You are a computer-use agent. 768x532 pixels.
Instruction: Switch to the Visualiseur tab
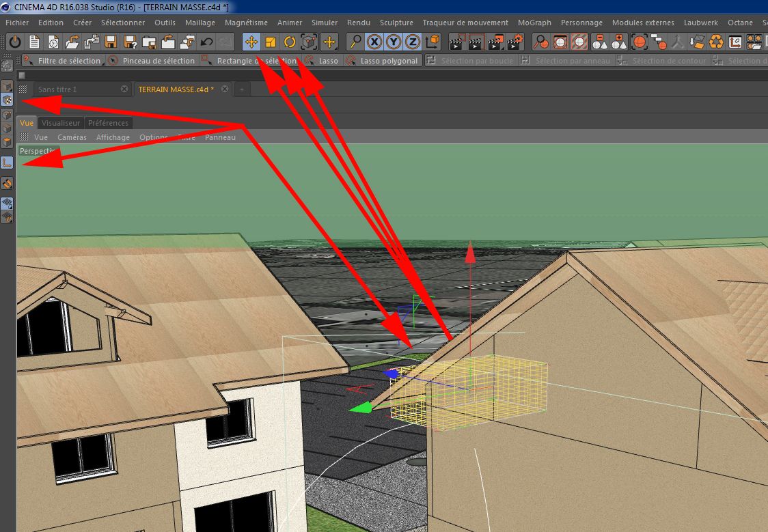point(61,123)
